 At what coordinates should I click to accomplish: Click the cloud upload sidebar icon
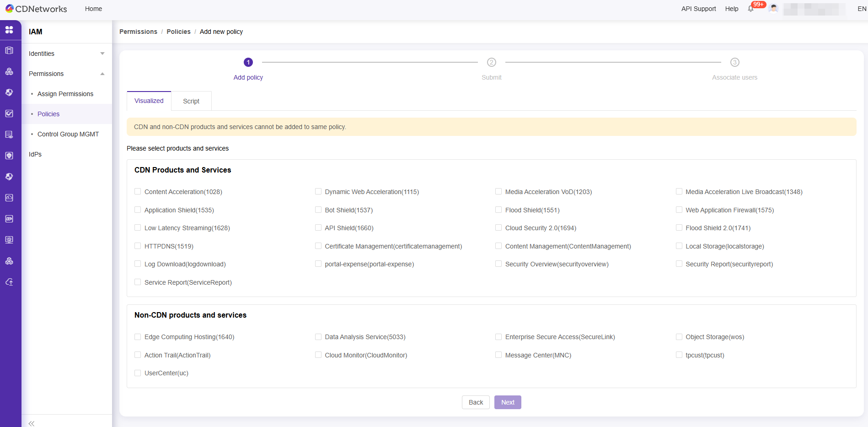9,282
